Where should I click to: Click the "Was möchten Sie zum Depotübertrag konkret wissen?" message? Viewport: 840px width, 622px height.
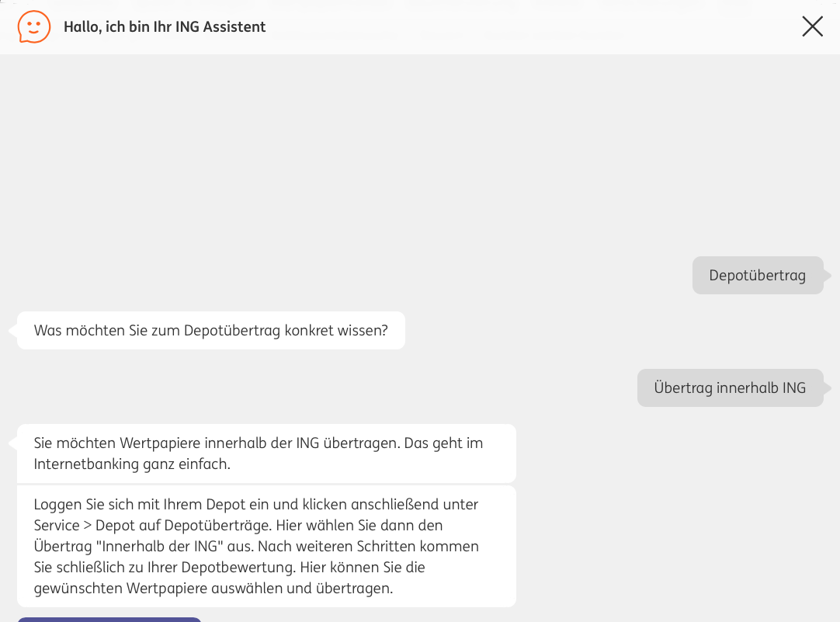tap(211, 331)
